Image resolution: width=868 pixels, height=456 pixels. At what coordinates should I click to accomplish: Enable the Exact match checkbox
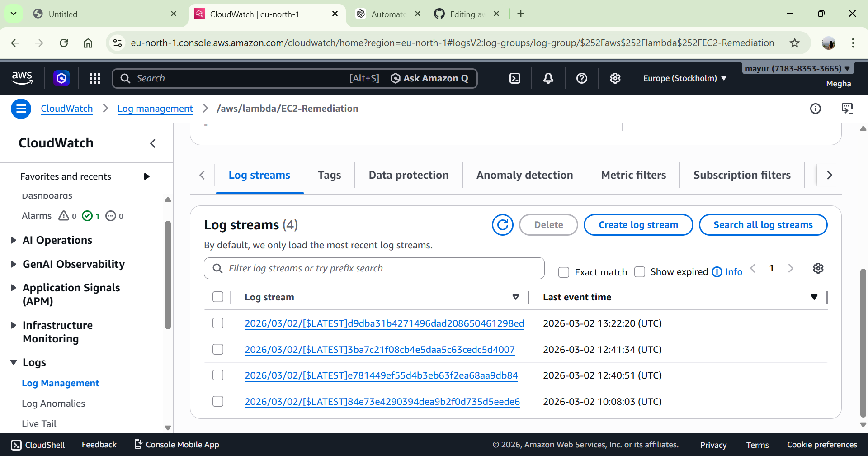coord(564,272)
